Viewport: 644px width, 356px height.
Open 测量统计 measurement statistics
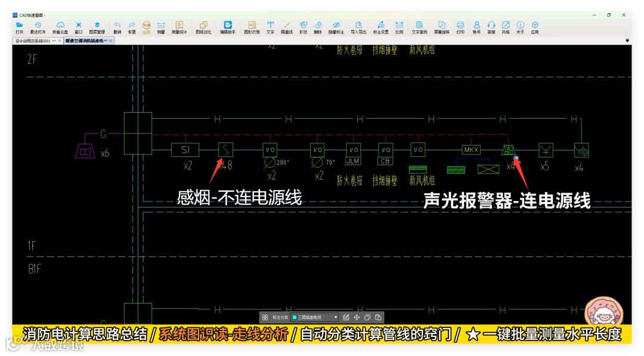(x=179, y=27)
